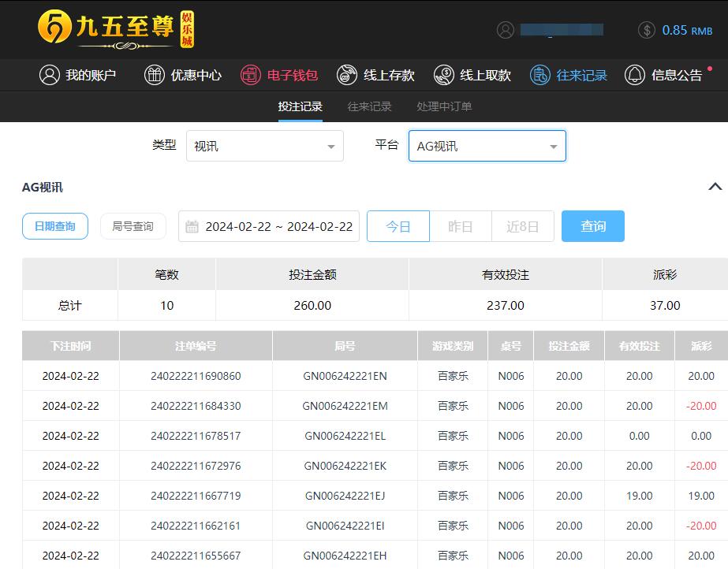Click the 信息公告 bell icon

pyautogui.click(x=635, y=75)
